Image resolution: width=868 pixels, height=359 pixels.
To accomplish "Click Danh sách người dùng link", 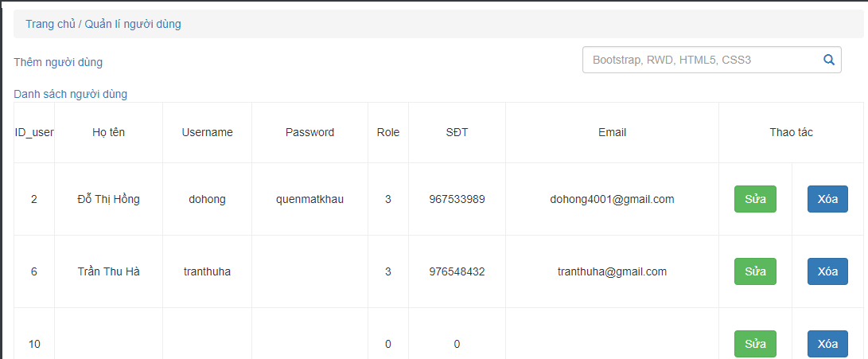I will (x=70, y=94).
